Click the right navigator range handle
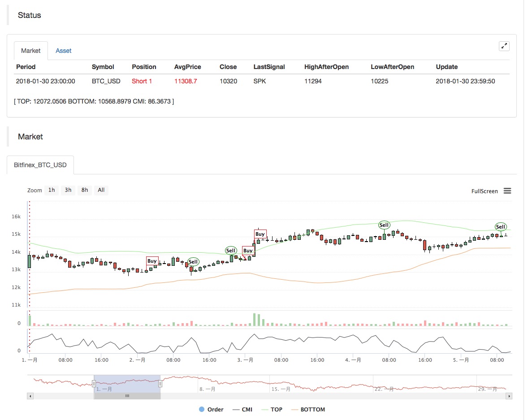The height and width of the screenshot is (420, 528). (160, 384)
